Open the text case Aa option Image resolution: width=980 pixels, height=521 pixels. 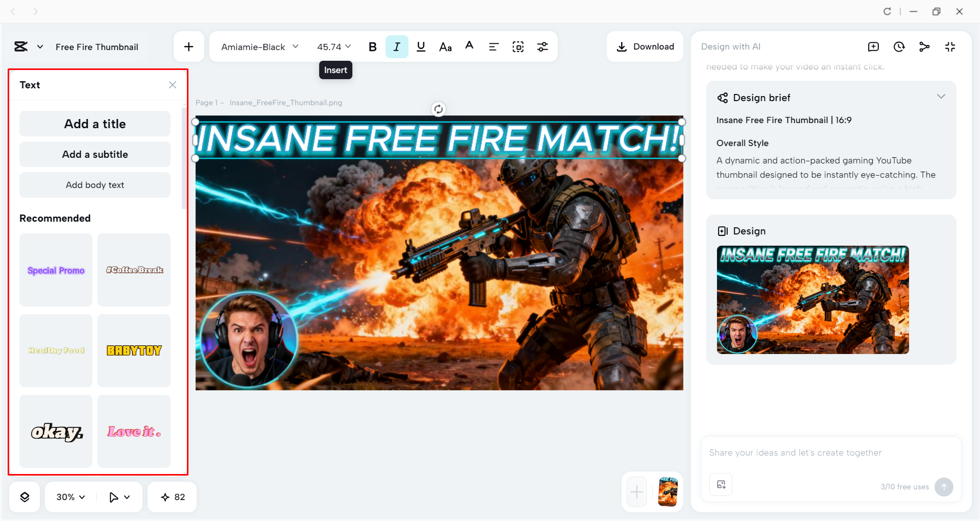coord(445,46)
